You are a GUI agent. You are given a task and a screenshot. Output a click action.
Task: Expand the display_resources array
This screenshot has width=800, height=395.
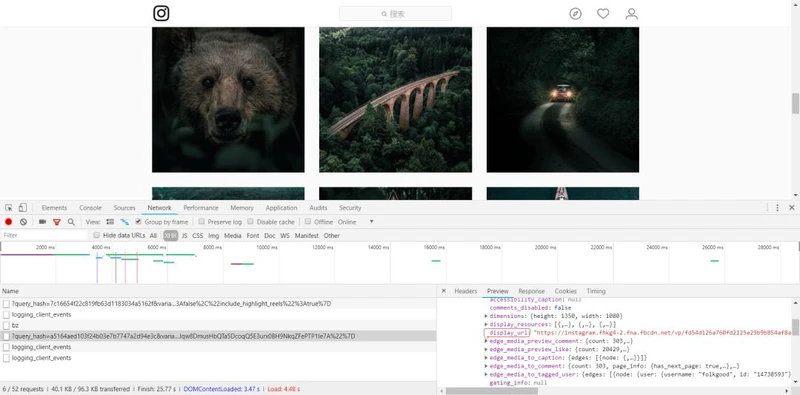[x=486, y=325]
